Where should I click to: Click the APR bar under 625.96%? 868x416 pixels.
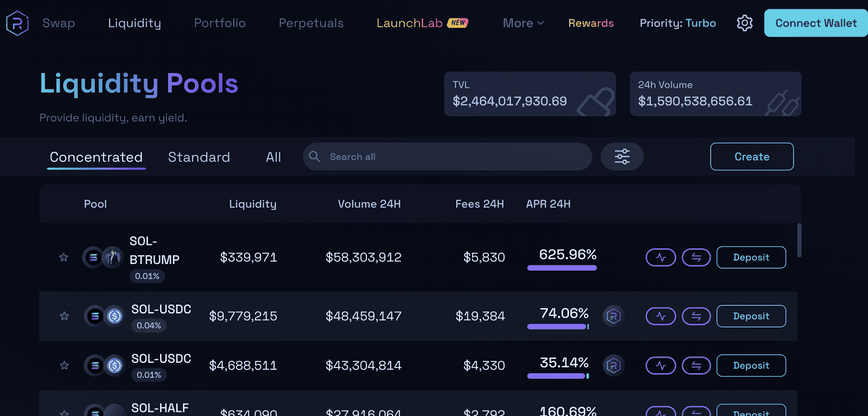(x=562, y=268)
